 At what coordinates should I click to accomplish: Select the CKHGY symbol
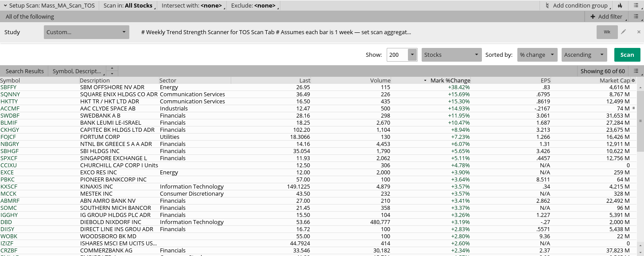[x=10, y=130]
